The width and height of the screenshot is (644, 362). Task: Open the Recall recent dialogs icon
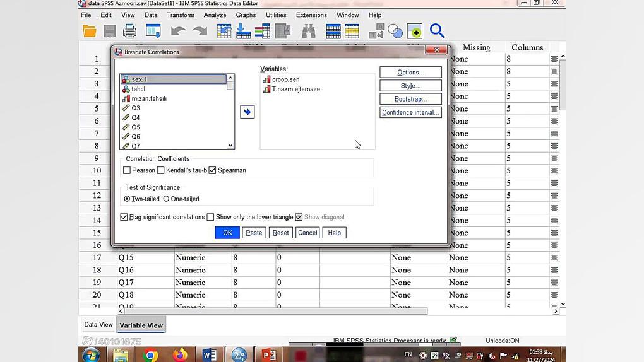point(153,31)
